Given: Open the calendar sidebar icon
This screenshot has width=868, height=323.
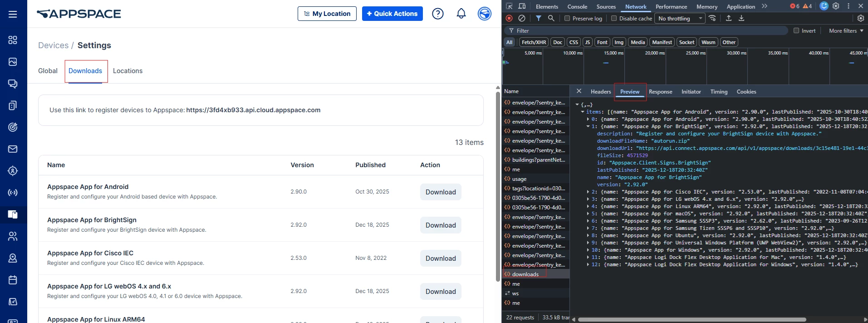Looking at the screenshot, I should coord(13,280).
